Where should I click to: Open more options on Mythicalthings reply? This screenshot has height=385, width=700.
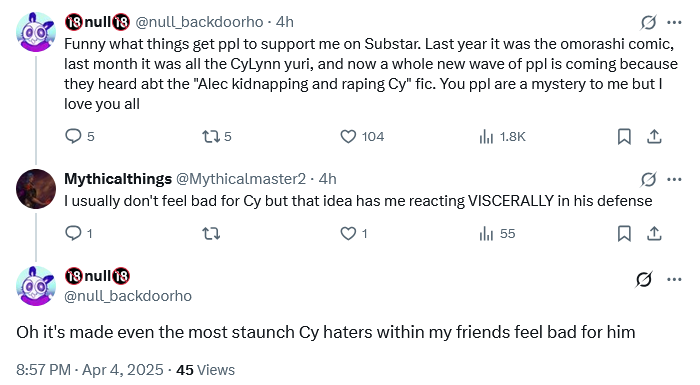tap(674, 179)
